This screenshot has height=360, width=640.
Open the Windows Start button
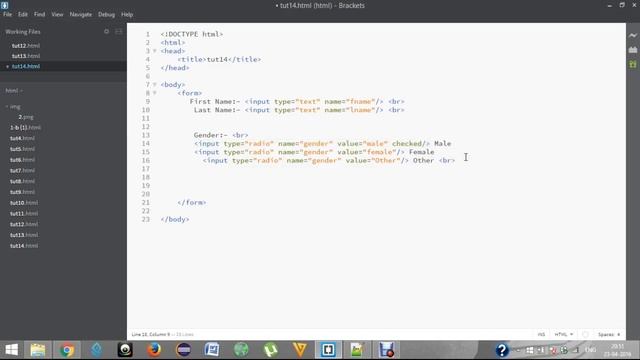point(11,350)
